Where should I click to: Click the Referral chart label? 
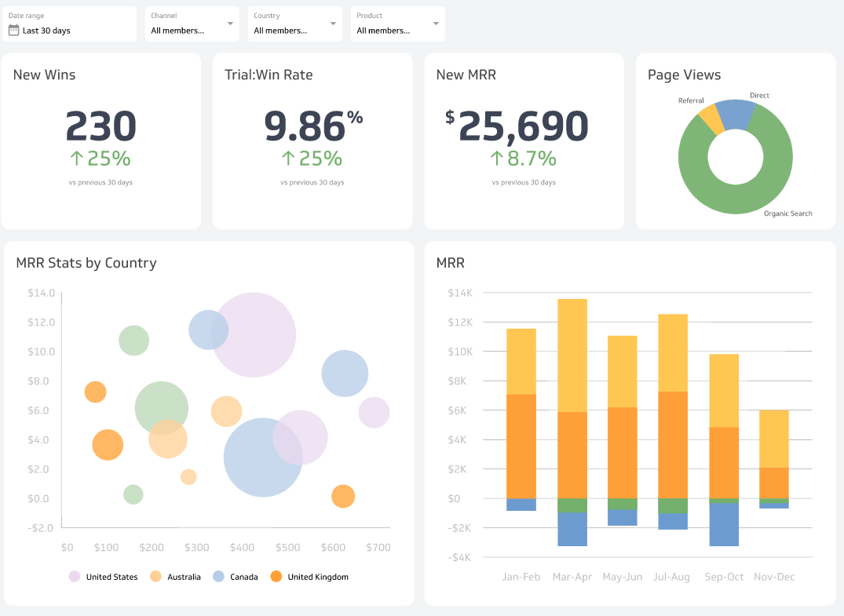691,100
